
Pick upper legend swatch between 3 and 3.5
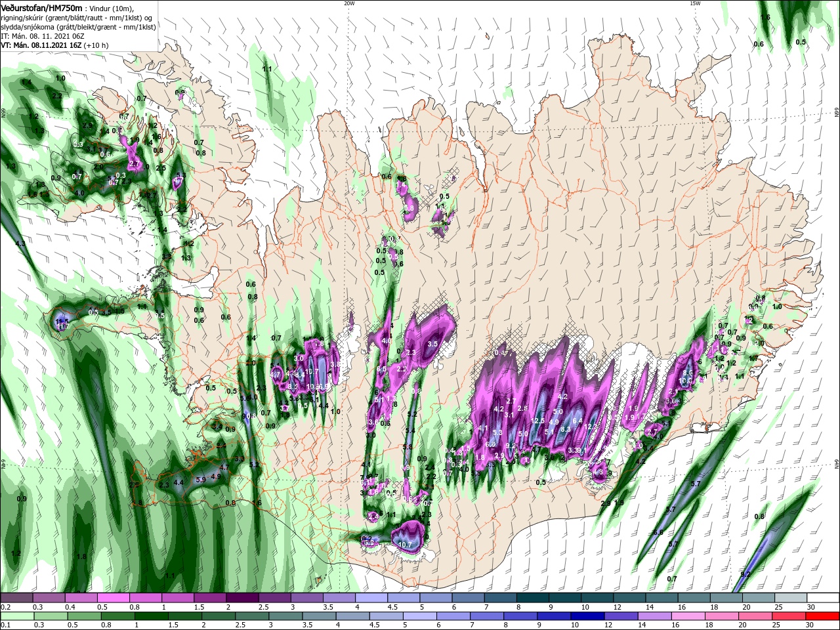tap(306, 598)
